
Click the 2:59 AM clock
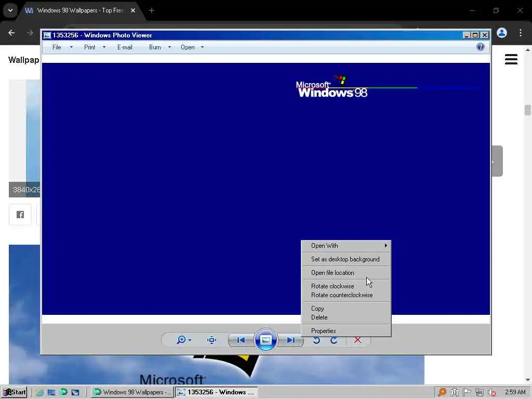pyautogui.click(x=515, y=392)
